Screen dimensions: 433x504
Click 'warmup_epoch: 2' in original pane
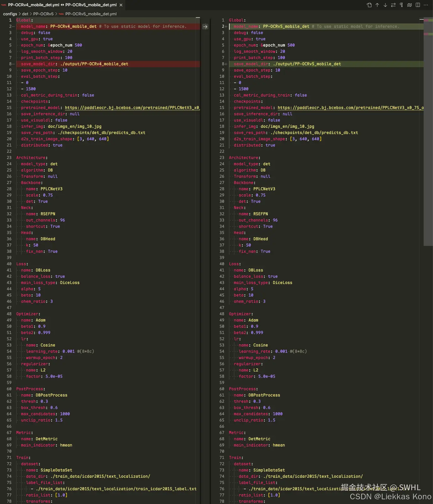click(x=44, y=358)
